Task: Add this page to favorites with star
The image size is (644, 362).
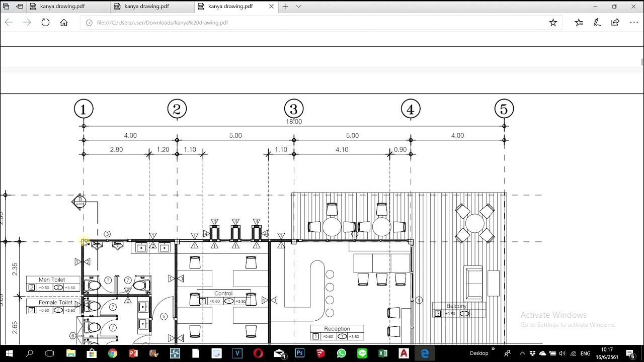Action: tap(553, 23)
